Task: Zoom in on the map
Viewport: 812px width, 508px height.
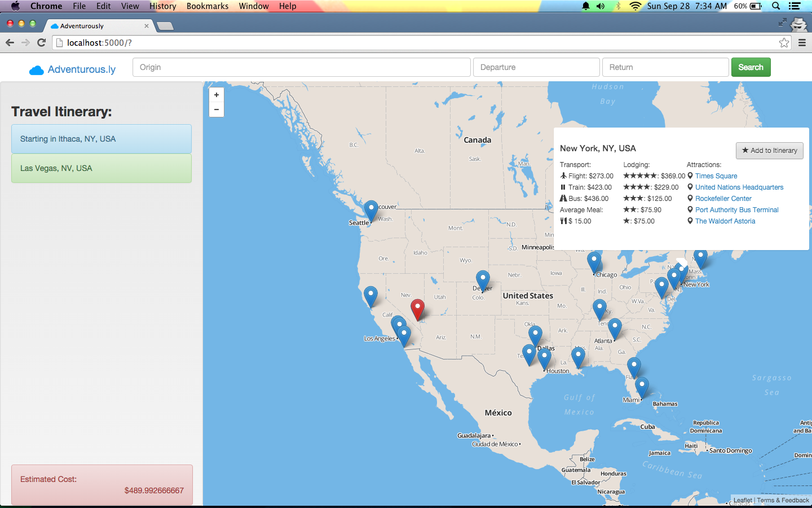Action: [x=217, y=95]
